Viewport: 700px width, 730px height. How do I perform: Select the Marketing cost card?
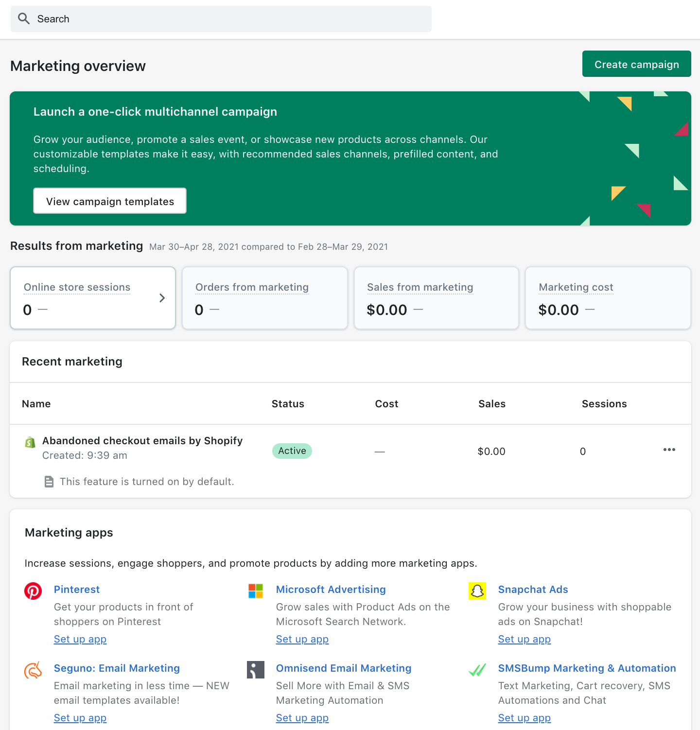[608, 298]
